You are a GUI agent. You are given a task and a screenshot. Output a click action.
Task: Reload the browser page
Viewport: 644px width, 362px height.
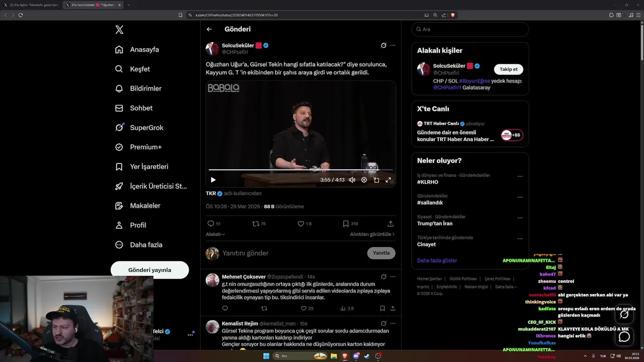pyautogui.click(x=21, y=15)
